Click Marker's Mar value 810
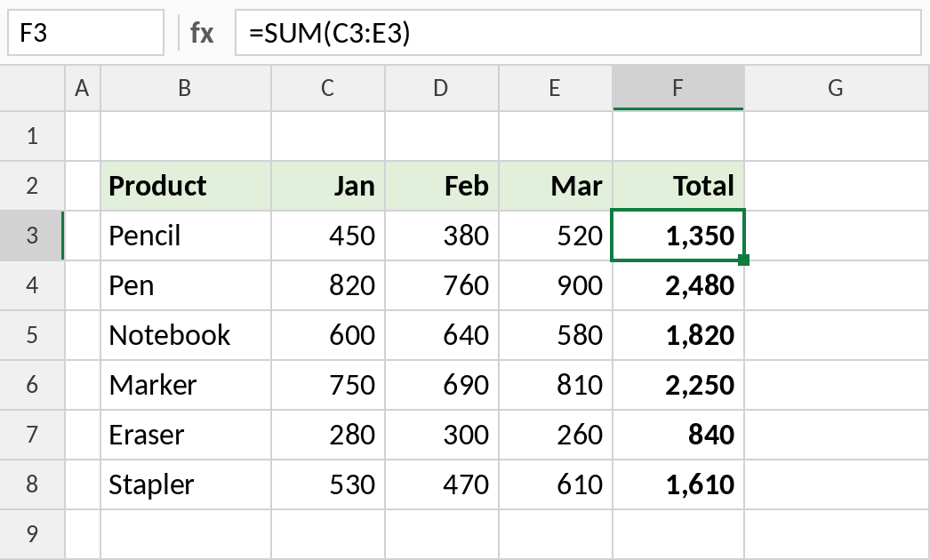Image resolution: width=930 pixels, height=560 pixels. [556, 385]
